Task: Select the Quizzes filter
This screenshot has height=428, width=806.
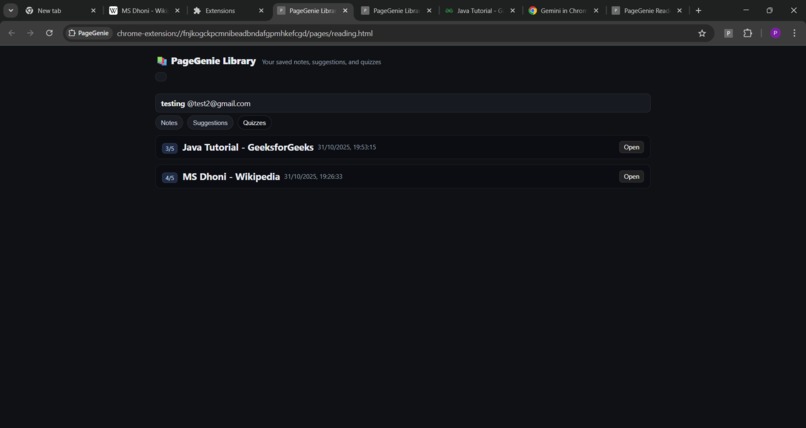Action: pos(254,123)
